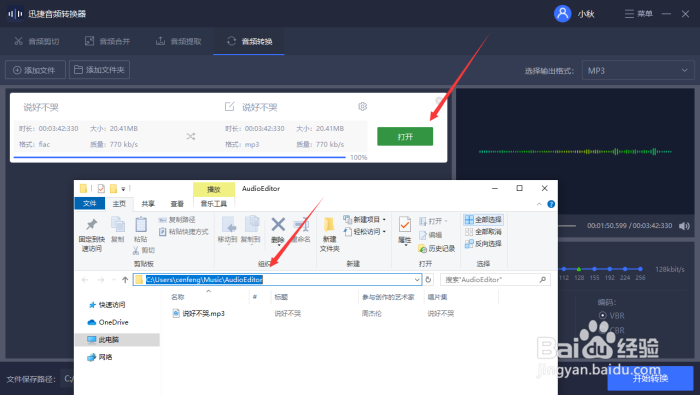The height and width of the screenshot is (395, 700).
Task: Click the 属性 checkmark icon
Action: click(405, 224)
